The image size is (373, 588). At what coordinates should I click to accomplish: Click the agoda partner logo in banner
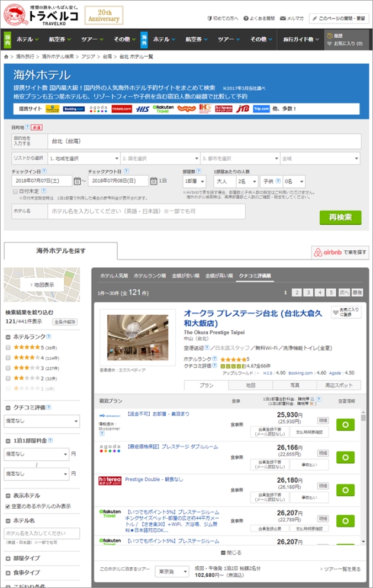[x=98, y=109]
